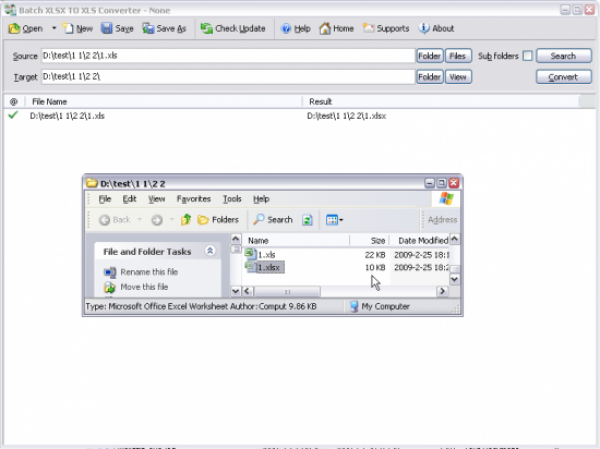Viewport: 600px width, 449px height.
Task: Open the Tools menu in Explorer
Action: (x=232, y=199)
